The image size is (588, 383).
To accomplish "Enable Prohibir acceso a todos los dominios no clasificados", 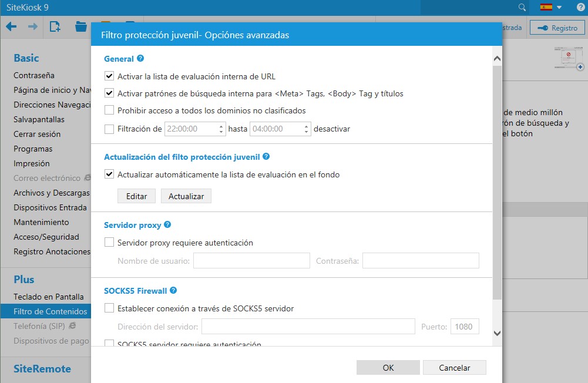I will (x=109, y=110).
